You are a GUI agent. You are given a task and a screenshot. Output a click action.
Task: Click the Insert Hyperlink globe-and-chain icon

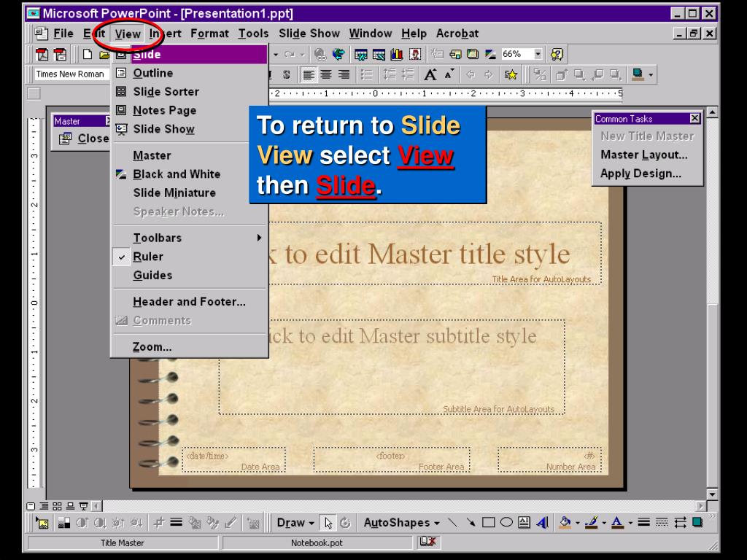point(320,54)
